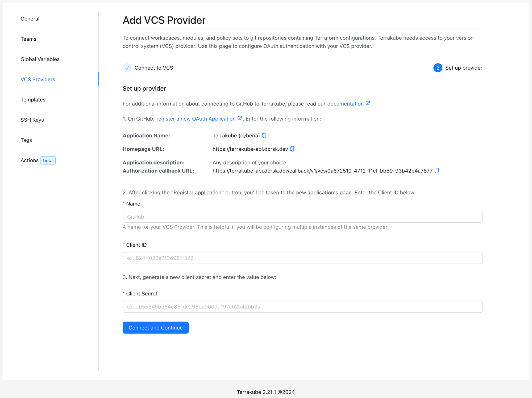The height and width of the screenshot is (398, 532).
Task: Open Global Variables section
Action: (x=40, y=59)
